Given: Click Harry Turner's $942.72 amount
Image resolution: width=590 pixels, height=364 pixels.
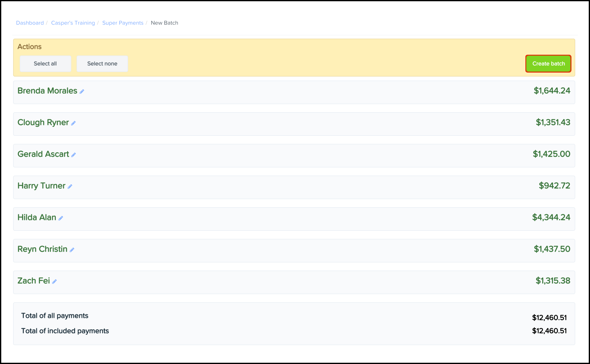Looking at the screenshot, I should pyautogui.click(x=554, y=186).
